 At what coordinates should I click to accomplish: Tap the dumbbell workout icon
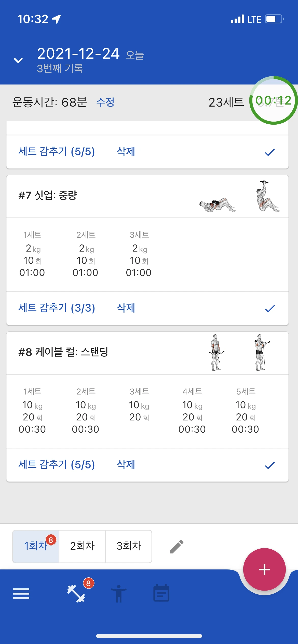[76, 593]
